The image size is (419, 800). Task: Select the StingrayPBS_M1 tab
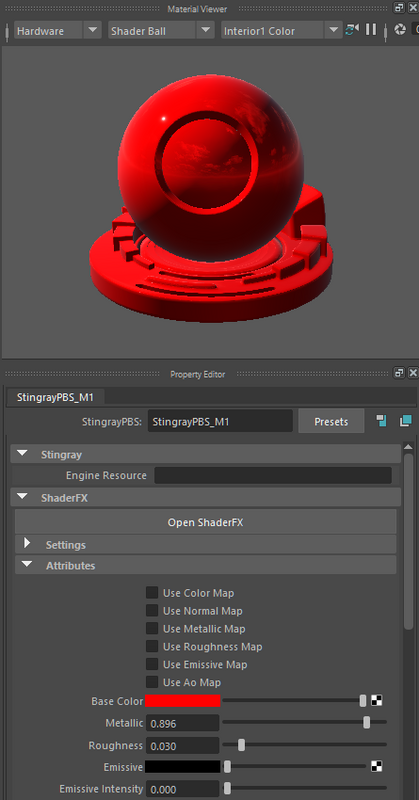pos(55,397)
